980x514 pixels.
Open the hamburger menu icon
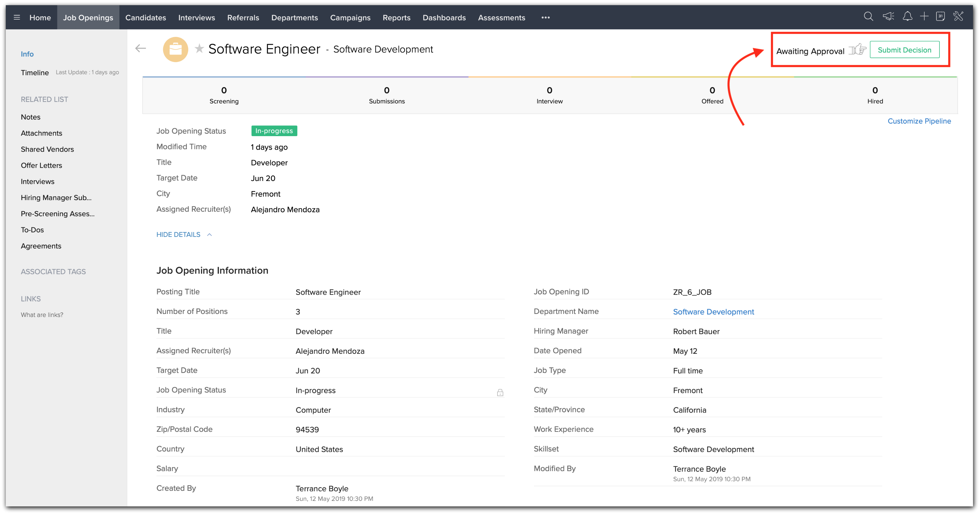coord(17,17)
